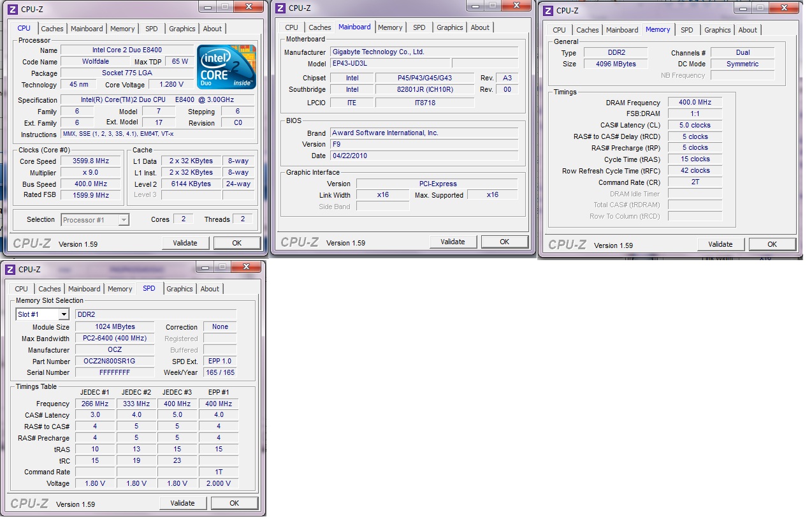This screenshot has width=812, height=519.
Task: Click the Part Number value OCZ2N800SR1G
Action: [x=115, y=361]
